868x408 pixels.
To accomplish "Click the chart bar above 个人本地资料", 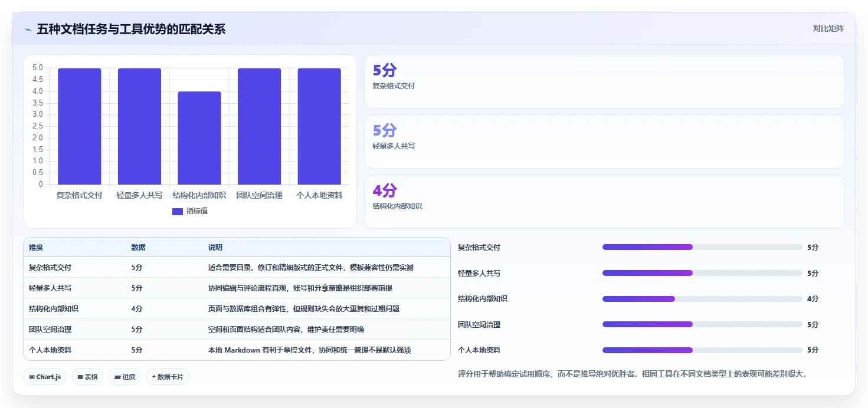I will [x=319, y=126].
